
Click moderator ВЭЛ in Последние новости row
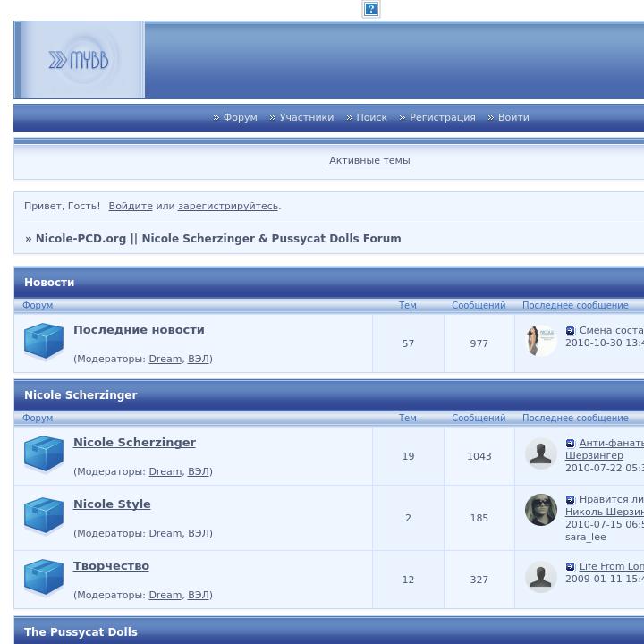pos(199,359)
